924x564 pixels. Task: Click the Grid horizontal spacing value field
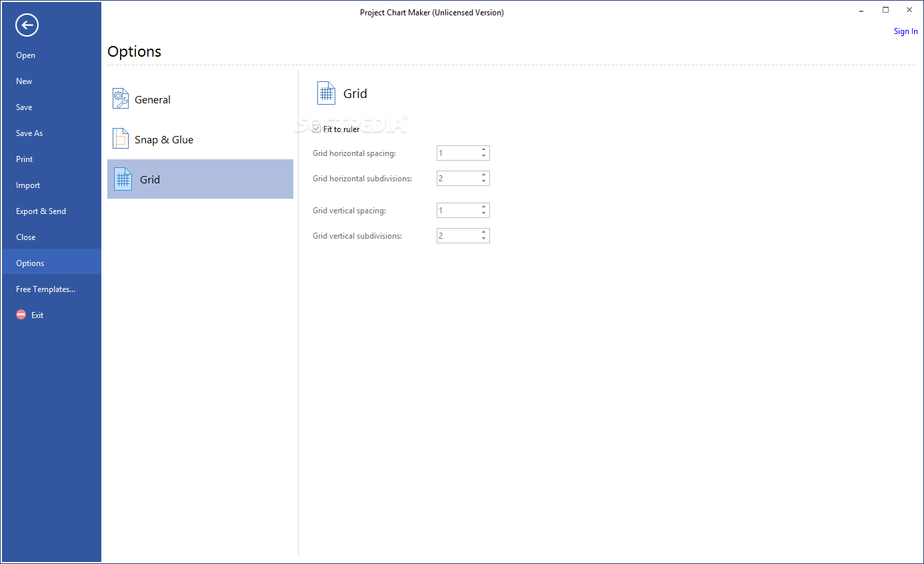point(457,153)
